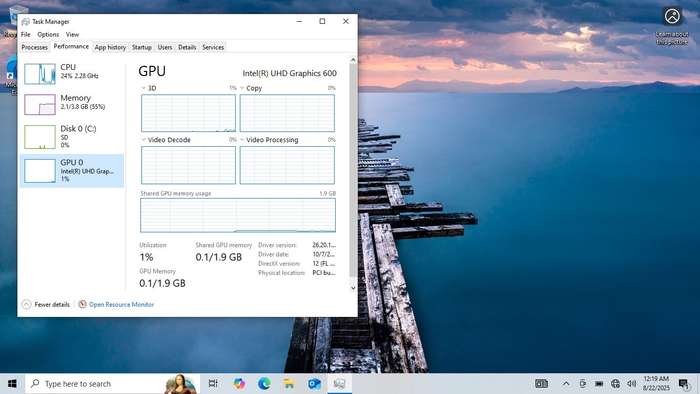Open the Details tab
This screenshot has width=700, height=394.
pyautogui.click(x=187, y=47)
